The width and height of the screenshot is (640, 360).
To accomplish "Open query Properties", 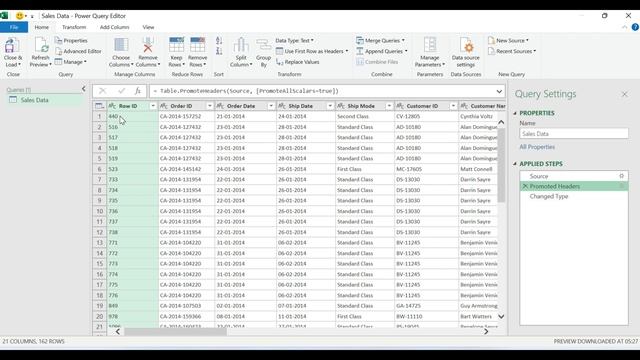I will point(71,40).
